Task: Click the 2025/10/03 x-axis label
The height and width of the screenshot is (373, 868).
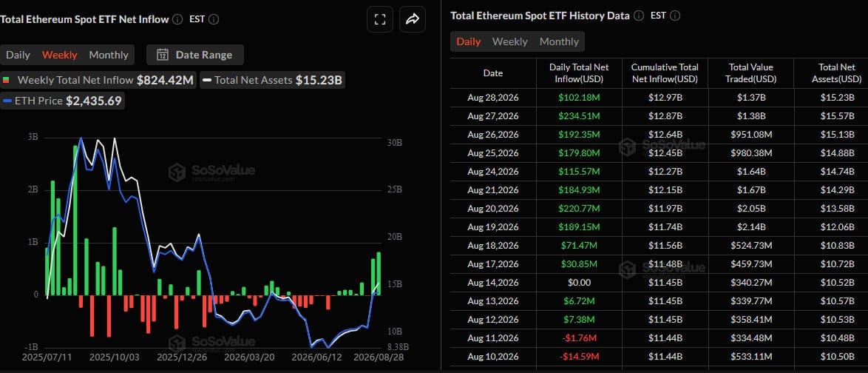Action: (115, 357)
